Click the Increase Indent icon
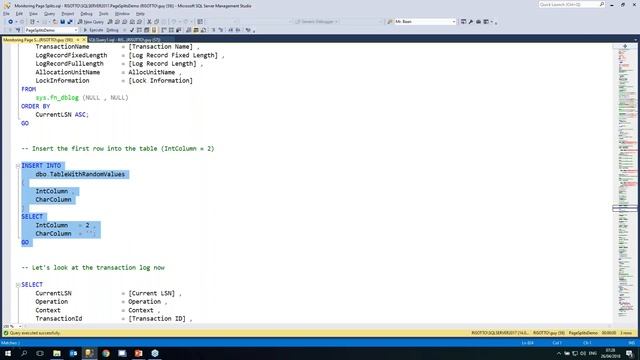Viewport: 640px width, 360px height. [x=238, y=30]
